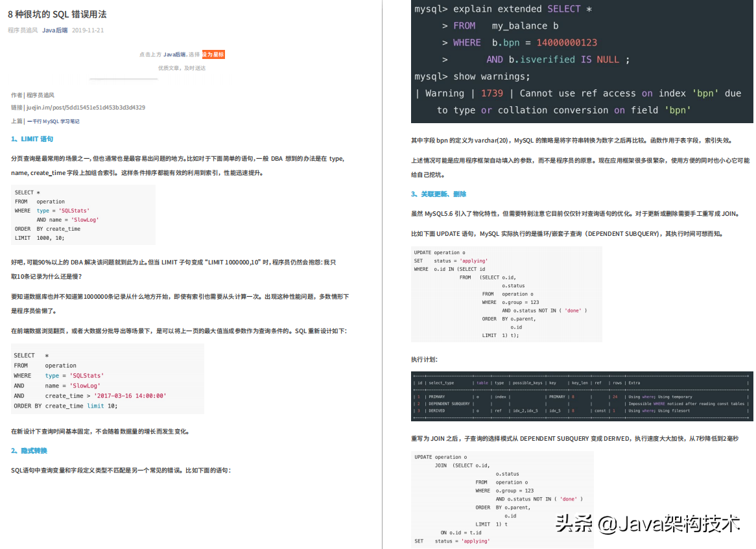756x549 pixels.
Task: Click 'AND b.isverified IS NULL ;' code line
Action: pyautogui.click(x=558, y=60)
